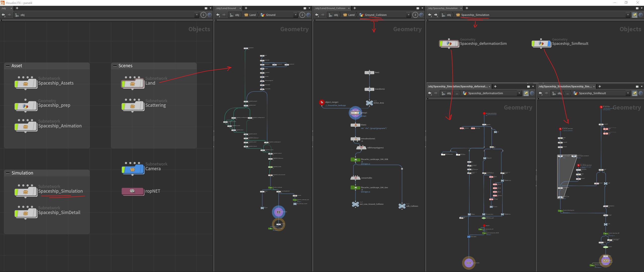Image resolution: width=644 pixels, height=272 pixels.
Task: Select the extrudevolume1 node
Action: [355, 139]
